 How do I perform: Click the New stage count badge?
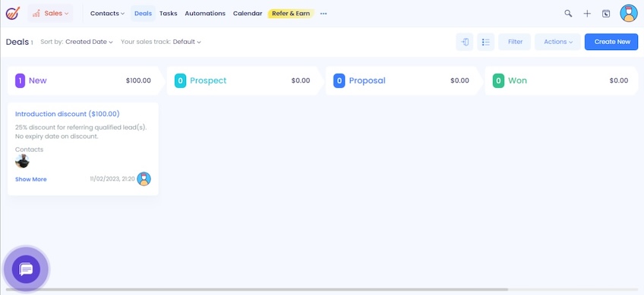click(20, 80)
